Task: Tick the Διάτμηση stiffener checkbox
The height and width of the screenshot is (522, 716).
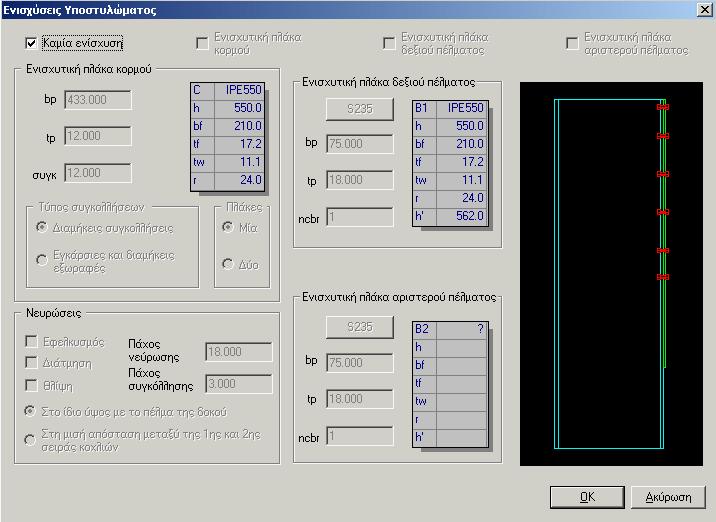Action: 31,363
